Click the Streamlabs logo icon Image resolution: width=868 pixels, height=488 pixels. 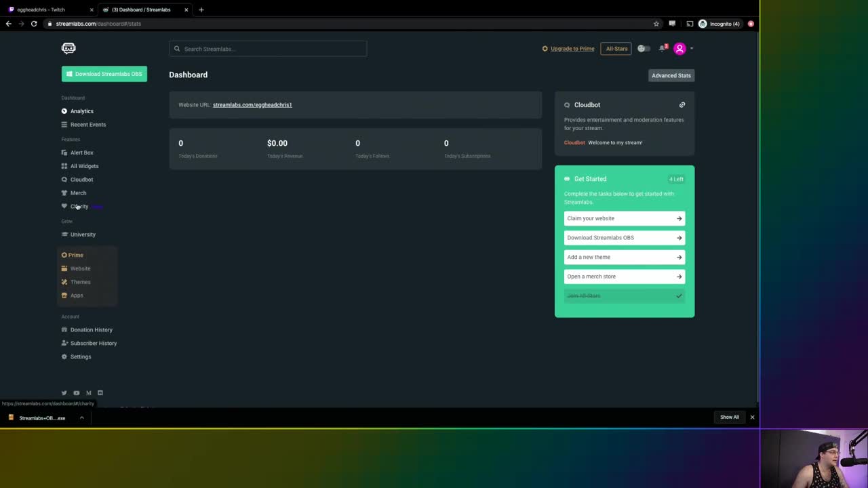click(x=68, y=48)
